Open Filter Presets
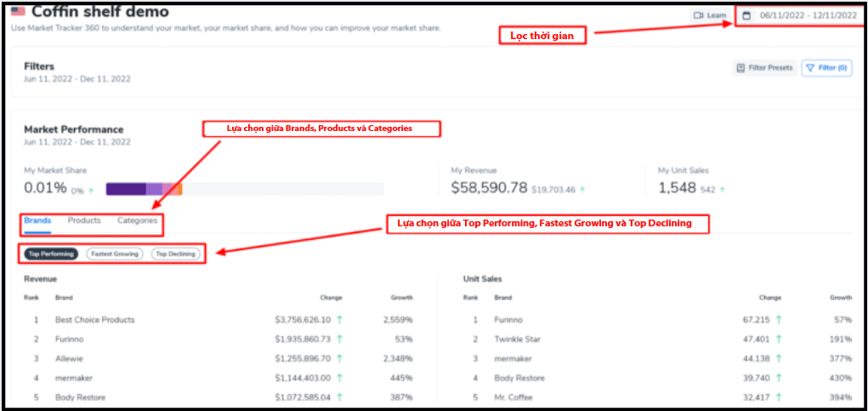This screenshot has width=868, height=411. (x=765, y=68)
